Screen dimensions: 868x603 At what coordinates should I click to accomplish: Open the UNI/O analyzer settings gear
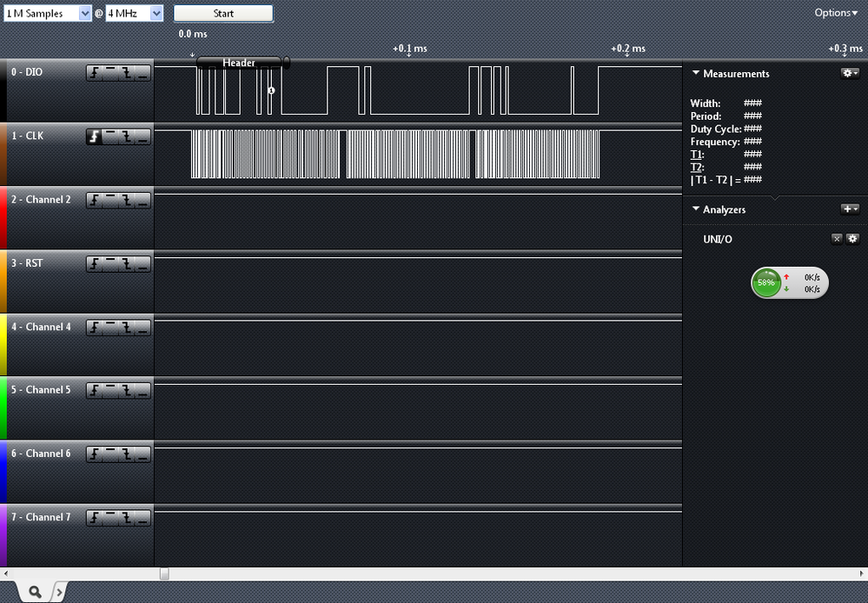tap(852, 239)
